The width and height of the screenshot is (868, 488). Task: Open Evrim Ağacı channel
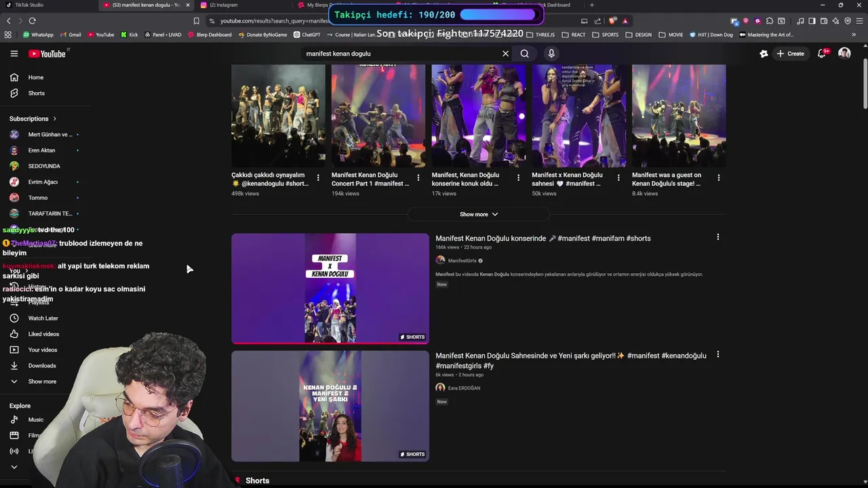click(43, 182)
